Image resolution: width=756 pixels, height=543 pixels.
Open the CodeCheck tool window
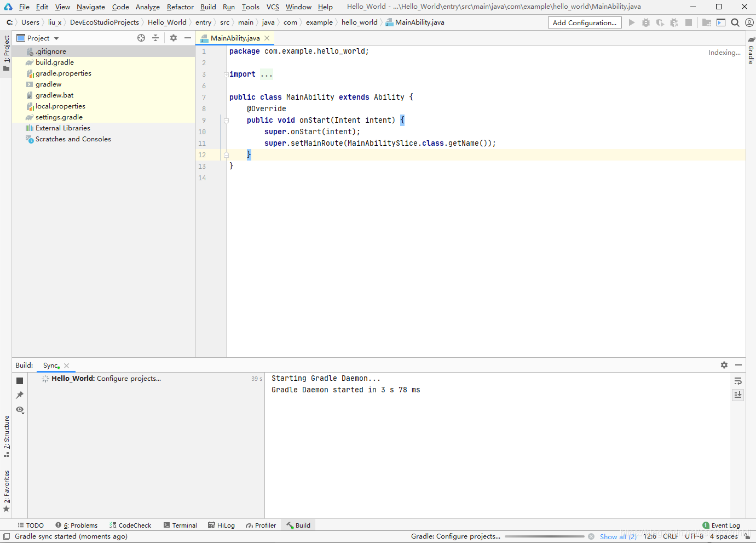point(130,525)
